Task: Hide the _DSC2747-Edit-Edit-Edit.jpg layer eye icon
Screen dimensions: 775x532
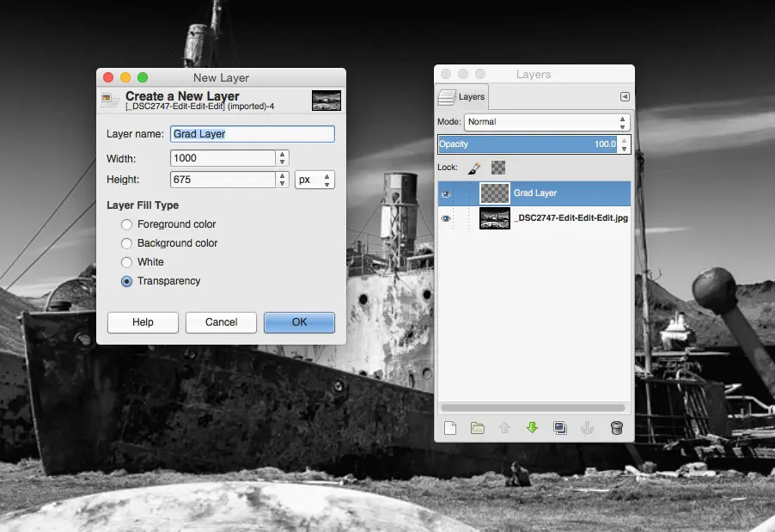Action: tap(446, 218)
